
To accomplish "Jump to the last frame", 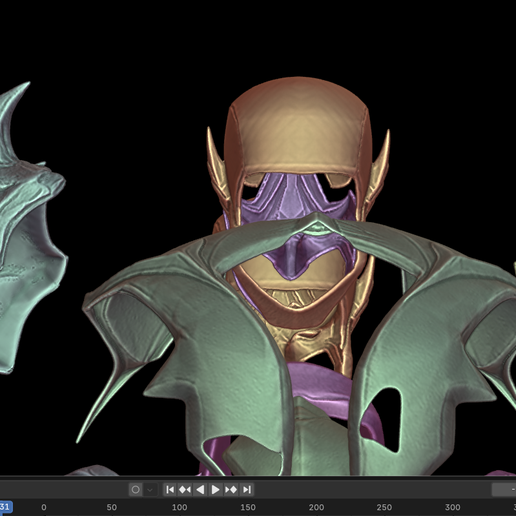I will coord(247,490).
